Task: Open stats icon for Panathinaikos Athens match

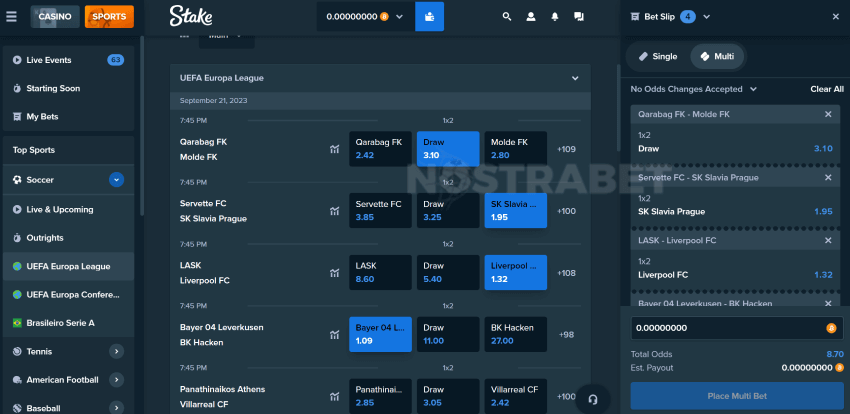Action: coord(334,397)
